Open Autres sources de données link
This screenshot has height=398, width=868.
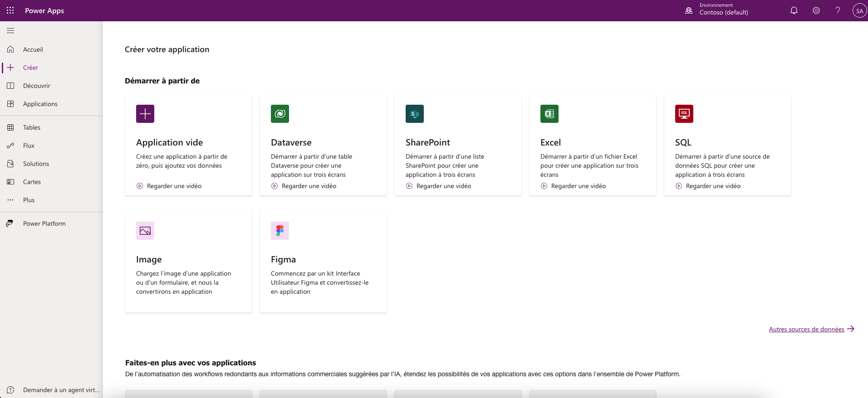pyautogui.click(x=806, y=329)
